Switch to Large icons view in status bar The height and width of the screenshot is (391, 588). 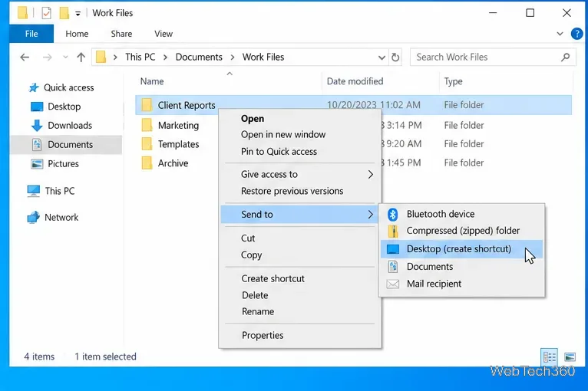[x=570, y=357]
